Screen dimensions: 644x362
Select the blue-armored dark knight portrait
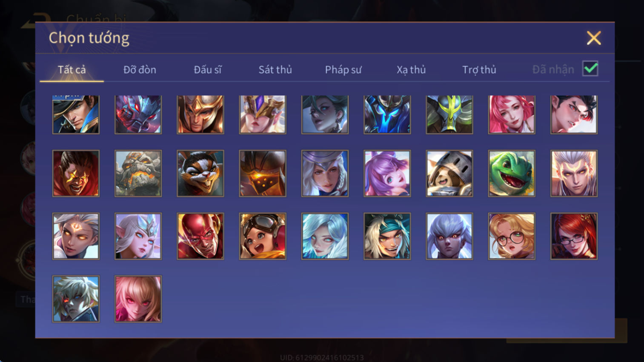[387, 114]
